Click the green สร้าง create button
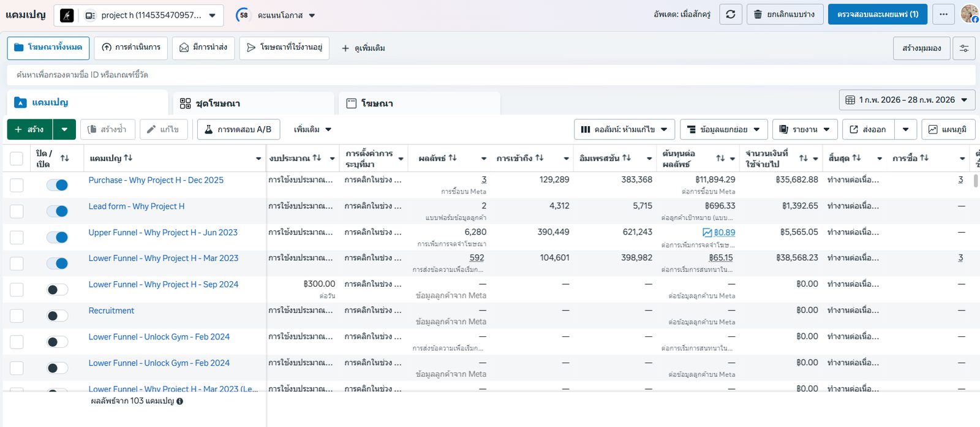Image resolution: width=980 pixels, height=427 pixels. point(30,129)
